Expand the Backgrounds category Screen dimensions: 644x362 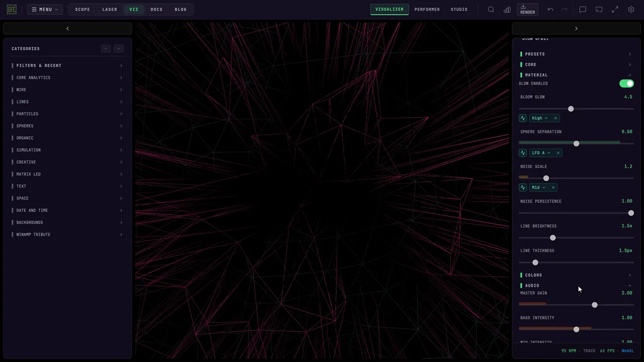[x=67, y=222]
